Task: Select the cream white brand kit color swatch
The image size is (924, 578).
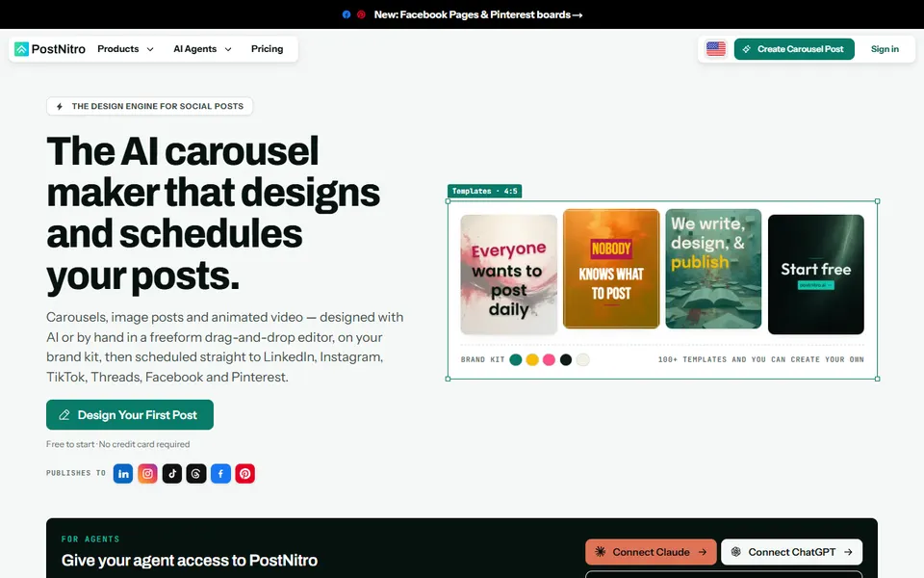Action: tap(583, 359)
